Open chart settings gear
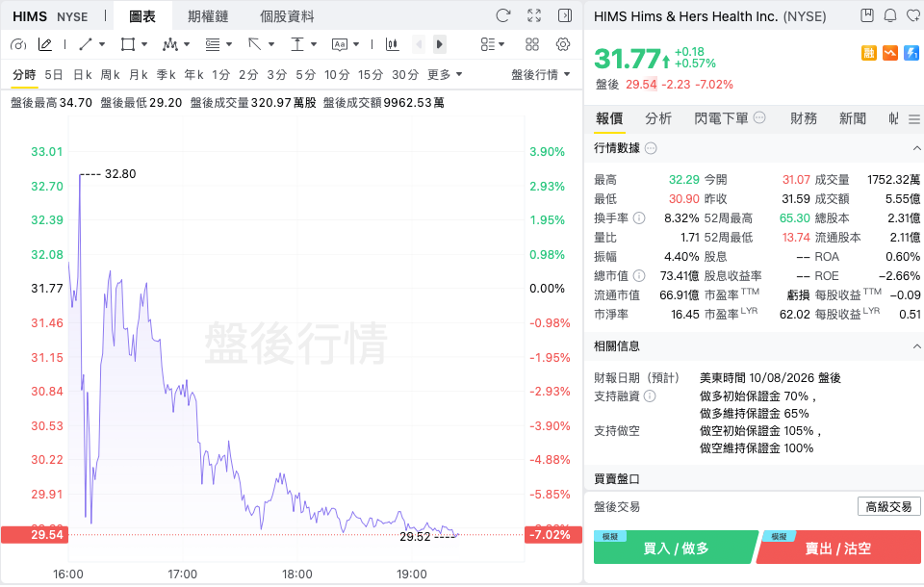 [x=563, y=44]
